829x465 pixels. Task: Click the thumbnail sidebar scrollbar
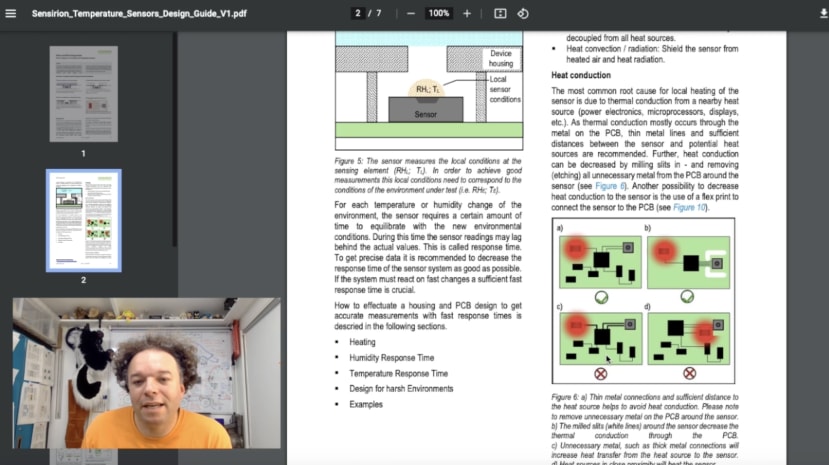pos(174,140)
